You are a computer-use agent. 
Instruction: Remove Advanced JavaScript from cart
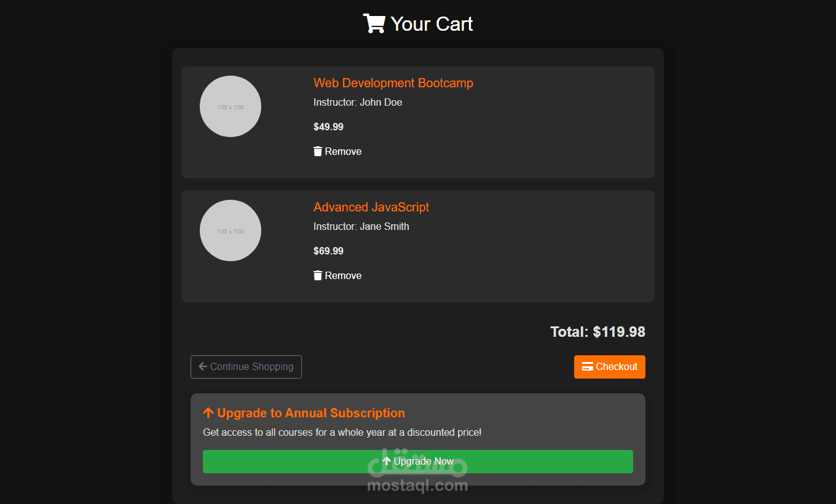[337, 275]
